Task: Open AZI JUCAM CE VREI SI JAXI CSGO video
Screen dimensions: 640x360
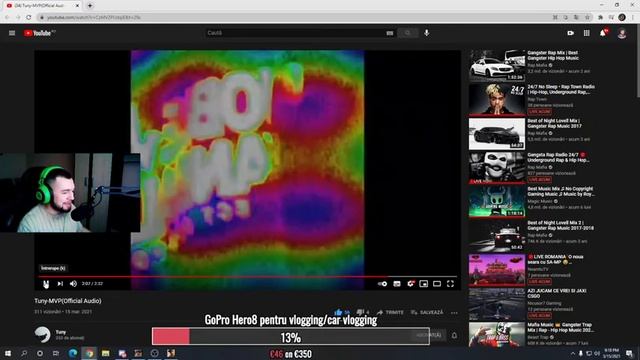Action: click(x=557, y=293)
